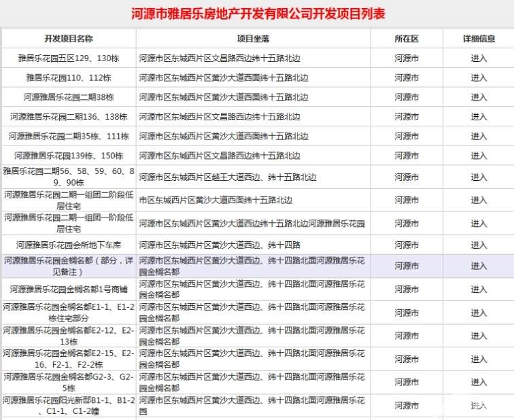The height and width of the screenshot is (420, 514).
Task: Click the 所在区 column header
Action: [407, 39]
